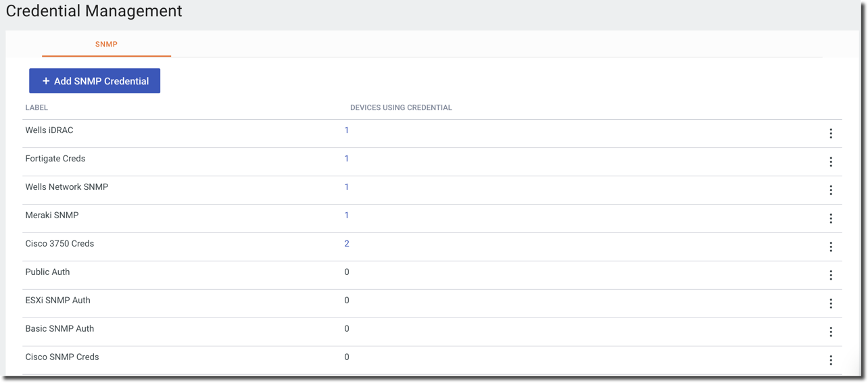Open the three-dot menu for Fortigate Creds
The image size is (868, 383).
click(831, 162)
